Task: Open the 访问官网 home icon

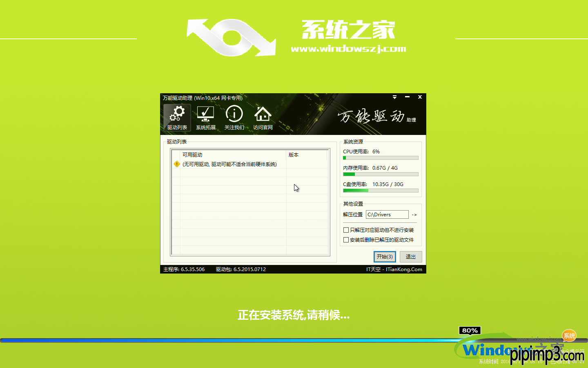Action: pyautogui.click(x=263, y=118)
